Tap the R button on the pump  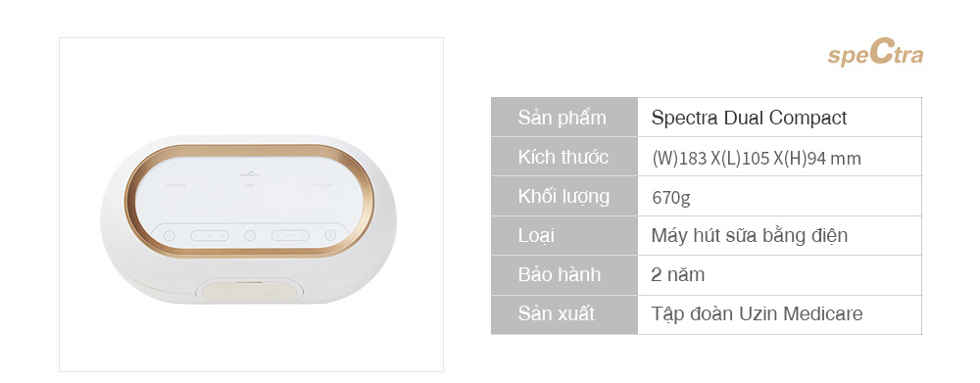pos(330,235)
